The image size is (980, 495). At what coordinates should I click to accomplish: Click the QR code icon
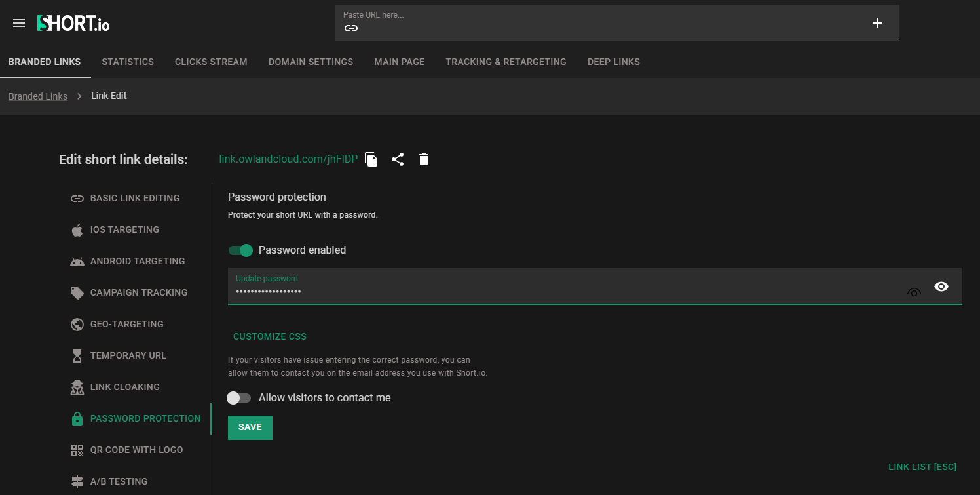pos(77,450)
